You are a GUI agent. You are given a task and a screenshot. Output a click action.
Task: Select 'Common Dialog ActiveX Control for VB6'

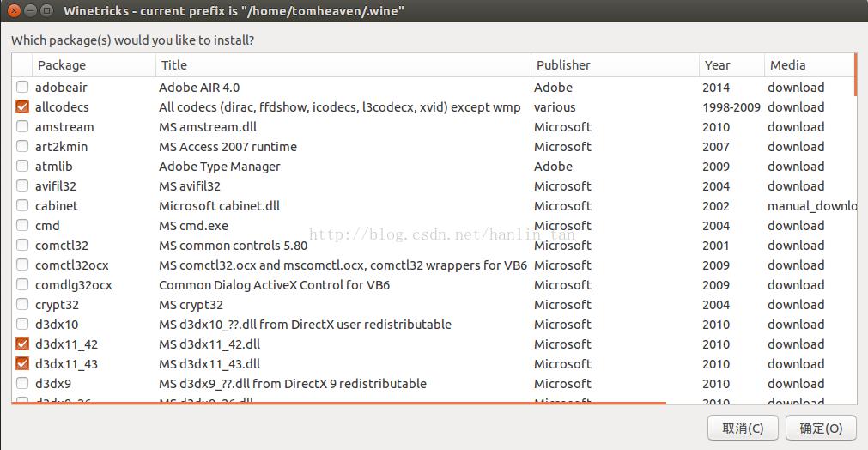(x=274, y=285)
